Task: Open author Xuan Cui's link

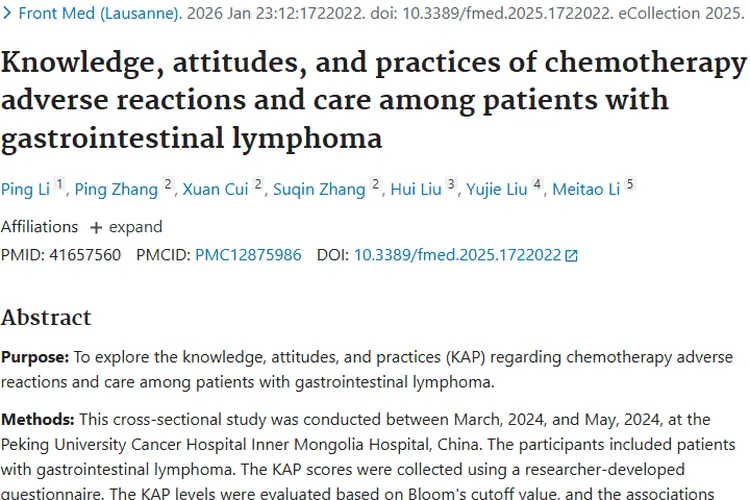Action: click(x=215, y=189)
